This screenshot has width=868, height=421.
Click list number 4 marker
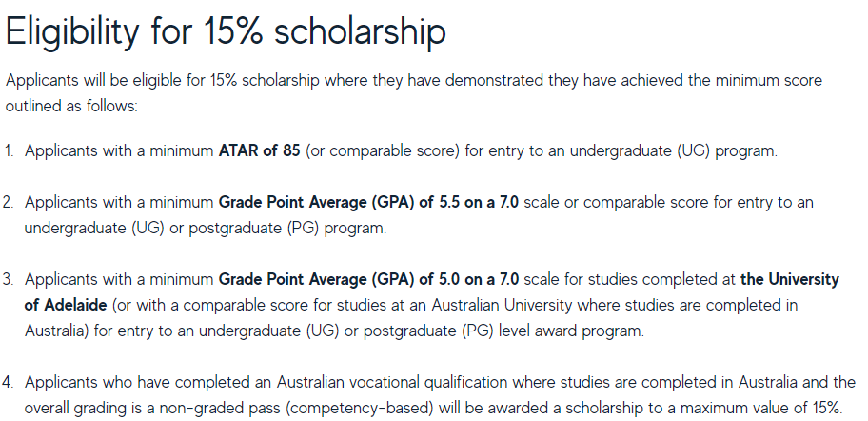pyautogui.click(x=10, y=383)
